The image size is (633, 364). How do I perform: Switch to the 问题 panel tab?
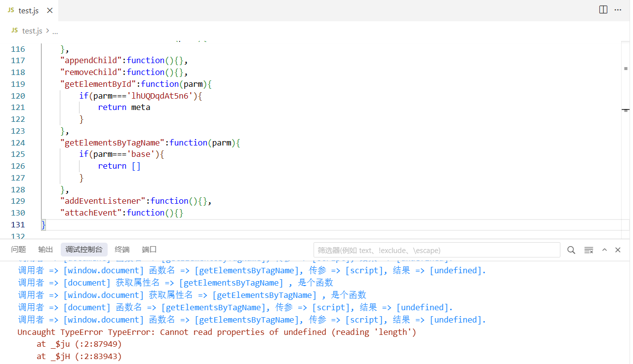point(18,250)
